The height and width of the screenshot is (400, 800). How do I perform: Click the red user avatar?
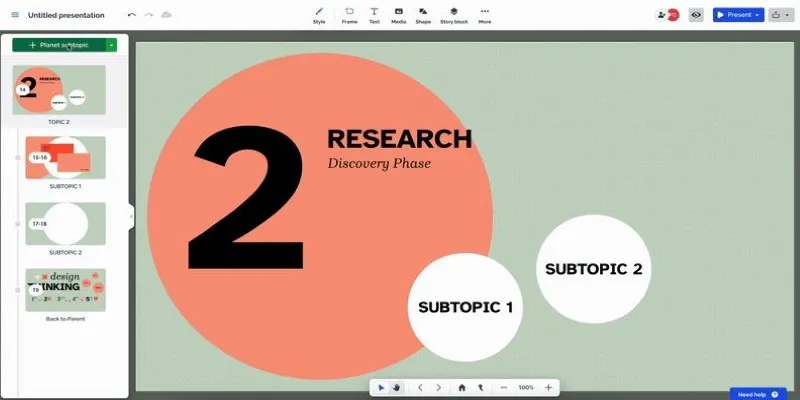click(674, 15)
